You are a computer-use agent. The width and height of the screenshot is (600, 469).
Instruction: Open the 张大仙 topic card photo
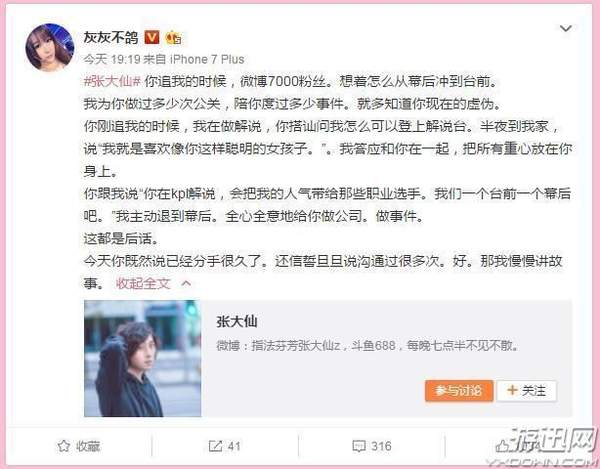tap(142, 358)
